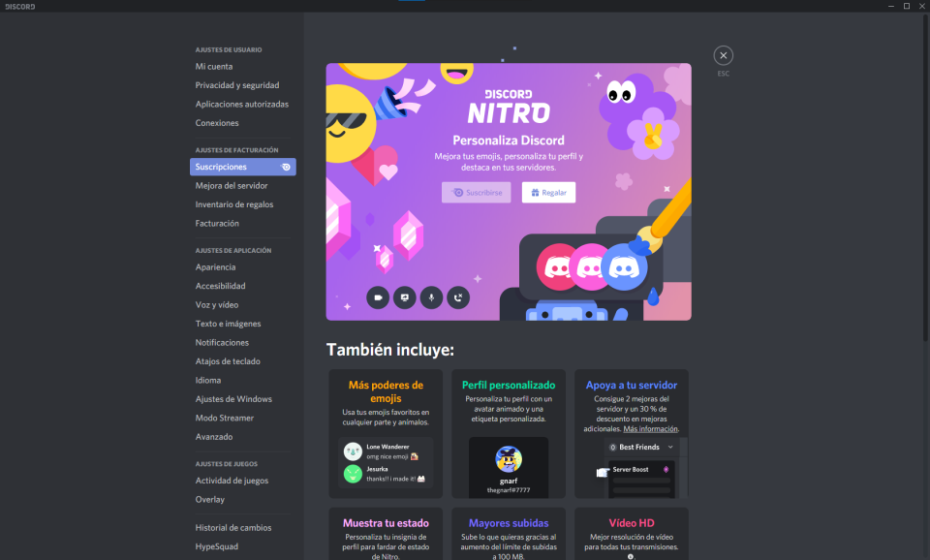Select Apariencia in the sidebar
Viewport: 930px width, 560px height.
point(215,267)
